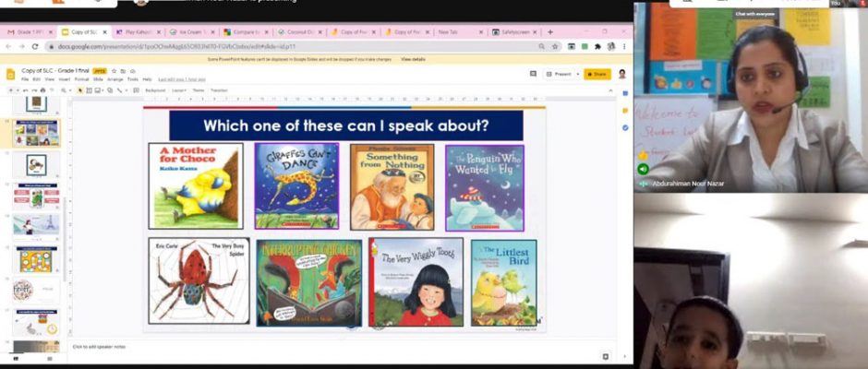Bookmark this page with the star
The width and height of the screenshot is (868, 369).
click(554, 47)
